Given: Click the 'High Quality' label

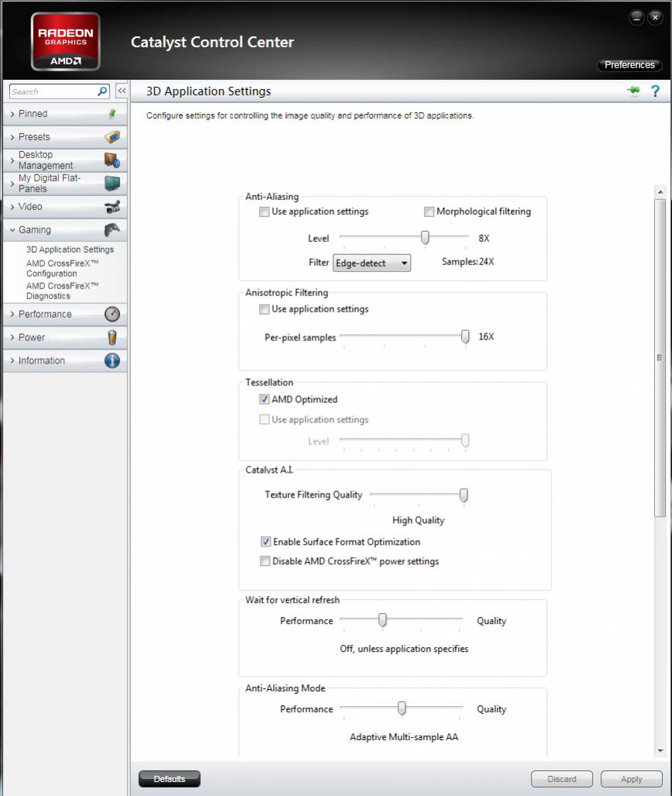Looking at the screenshot, I should 419,520.
